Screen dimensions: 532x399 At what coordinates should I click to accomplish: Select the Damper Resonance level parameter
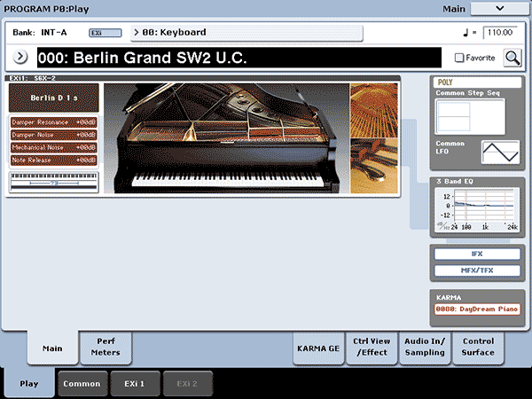tap(53, 121)
